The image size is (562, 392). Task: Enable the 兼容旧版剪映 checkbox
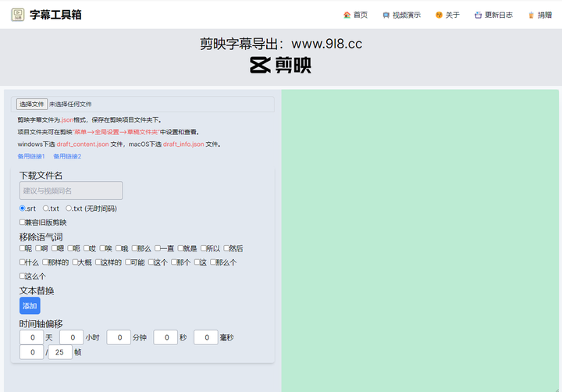coord(22,222)
